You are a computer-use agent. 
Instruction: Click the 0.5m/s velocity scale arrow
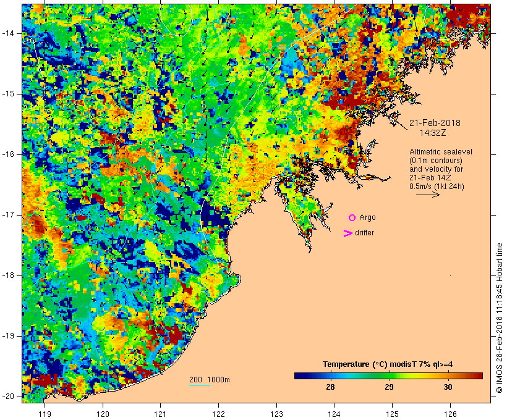(428, 195)
